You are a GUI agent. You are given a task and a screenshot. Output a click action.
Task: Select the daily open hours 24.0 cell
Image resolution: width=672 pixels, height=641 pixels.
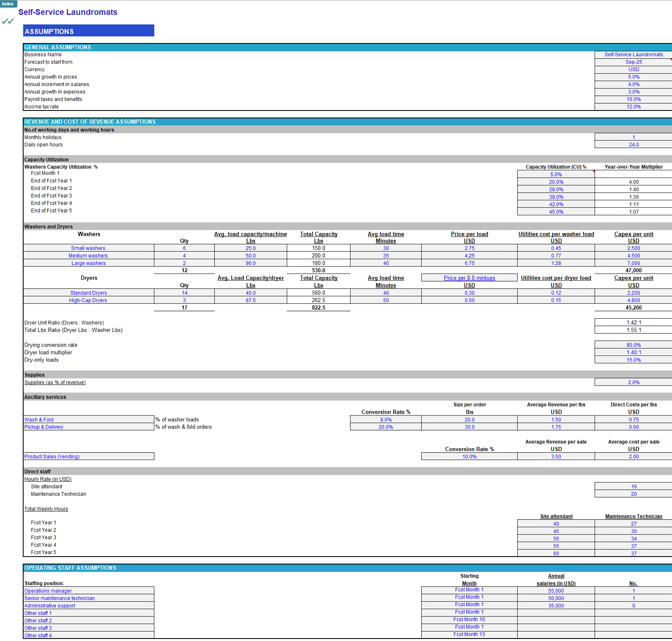[x=633, y=145]
